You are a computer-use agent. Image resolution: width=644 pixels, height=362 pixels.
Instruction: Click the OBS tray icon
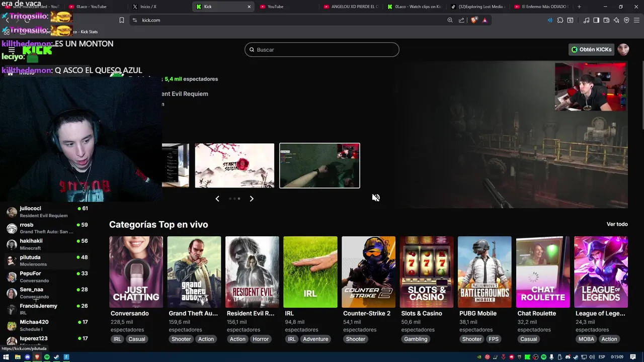[x=535, y=357]
